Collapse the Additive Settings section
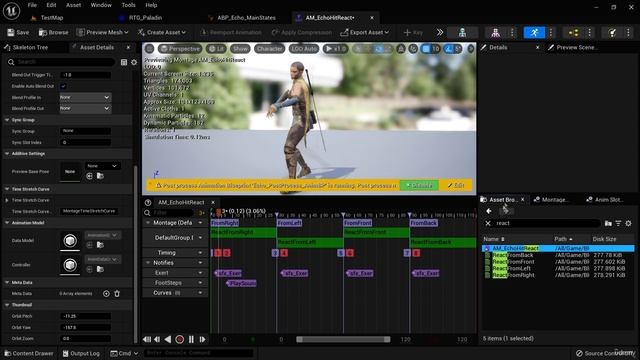The image size is (640, 360). [x=7, y=153]
